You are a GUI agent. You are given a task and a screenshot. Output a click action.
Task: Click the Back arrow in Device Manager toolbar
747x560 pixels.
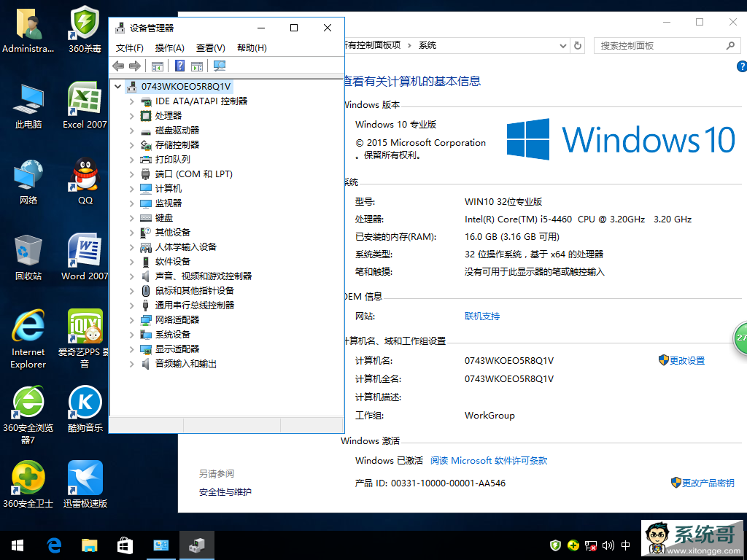[118, 66]
